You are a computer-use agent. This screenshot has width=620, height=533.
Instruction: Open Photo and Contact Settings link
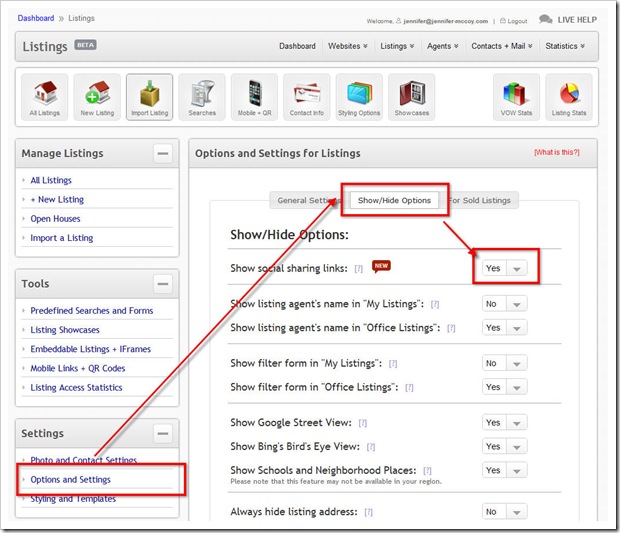pos(84,460)
